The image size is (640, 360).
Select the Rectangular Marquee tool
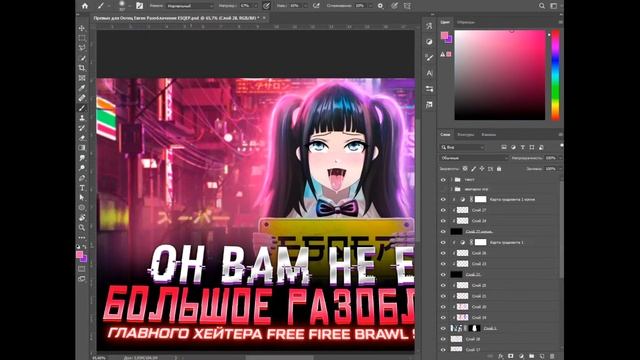tap(82, 38)
